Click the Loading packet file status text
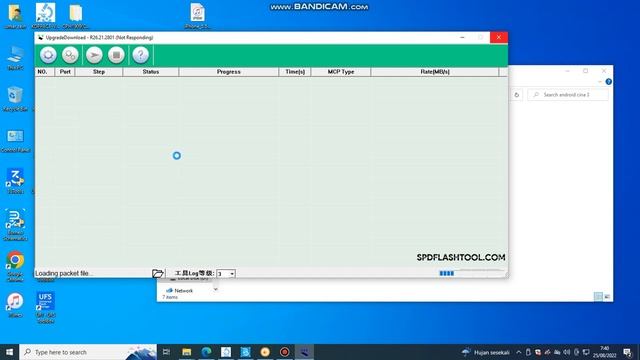640x360 pixels. point(64,273)
